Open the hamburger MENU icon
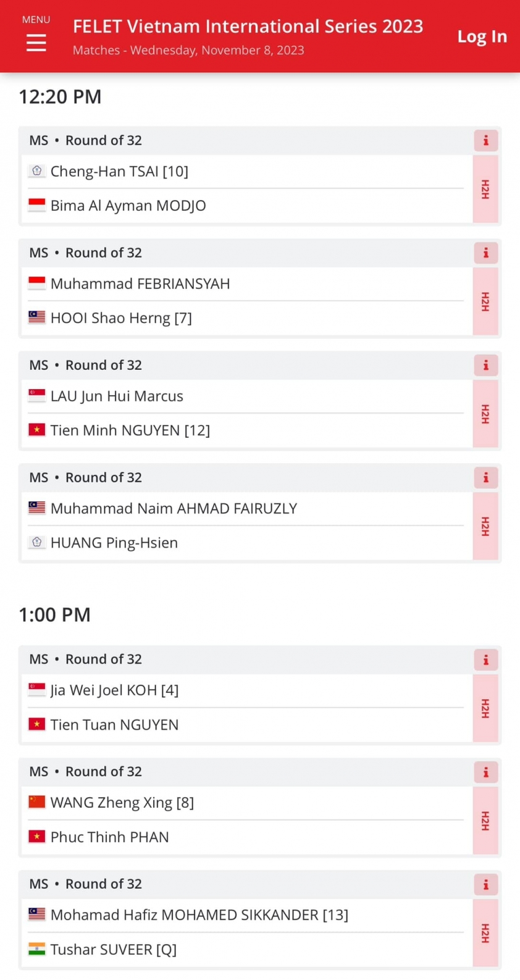This screenshot has width=520, height=980. point(36,42)
